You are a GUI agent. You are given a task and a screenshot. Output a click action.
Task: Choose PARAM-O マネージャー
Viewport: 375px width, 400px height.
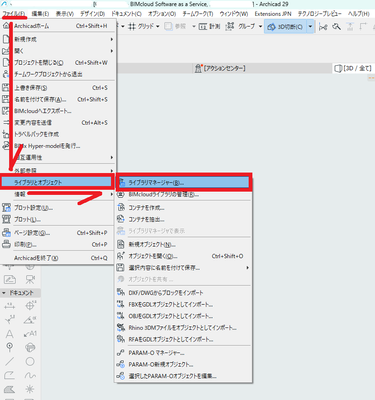183,353
